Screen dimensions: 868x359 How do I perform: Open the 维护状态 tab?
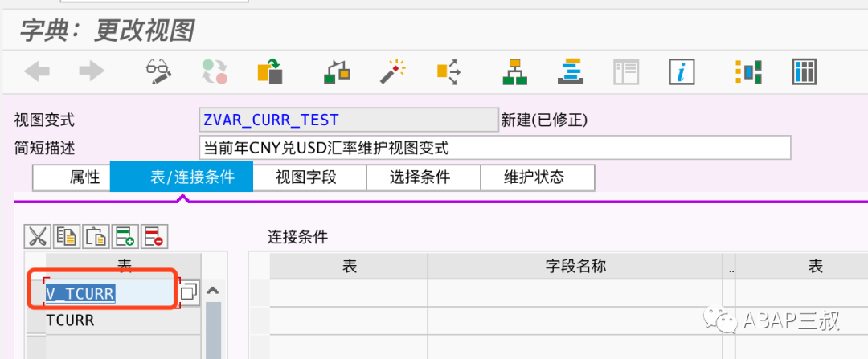pos(538,177)
